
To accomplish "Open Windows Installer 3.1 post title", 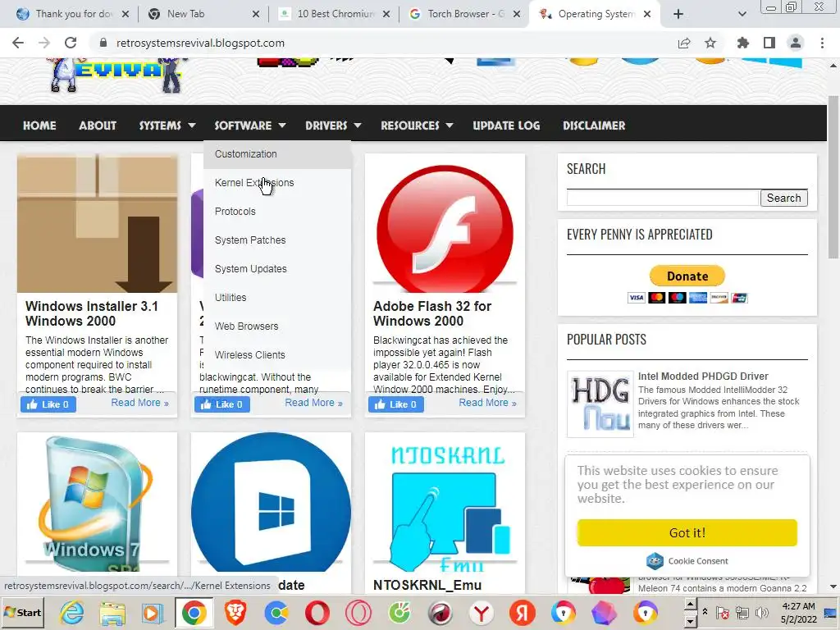I will pos(92,313).
